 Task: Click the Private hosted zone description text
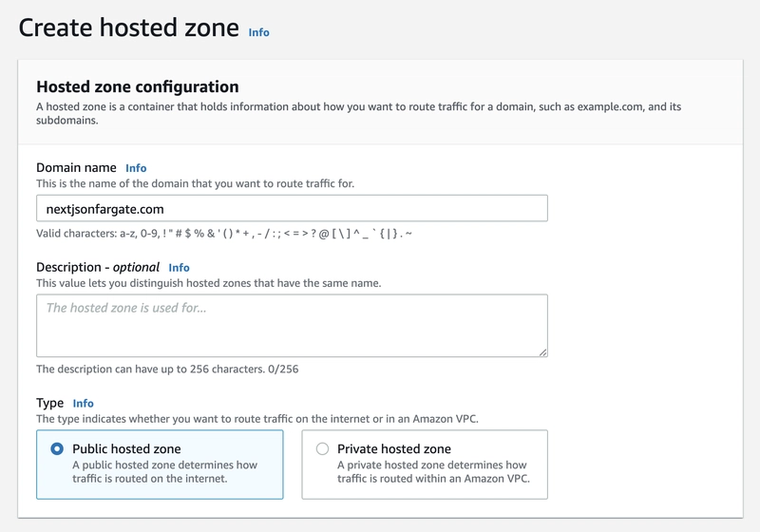[432, 472]
